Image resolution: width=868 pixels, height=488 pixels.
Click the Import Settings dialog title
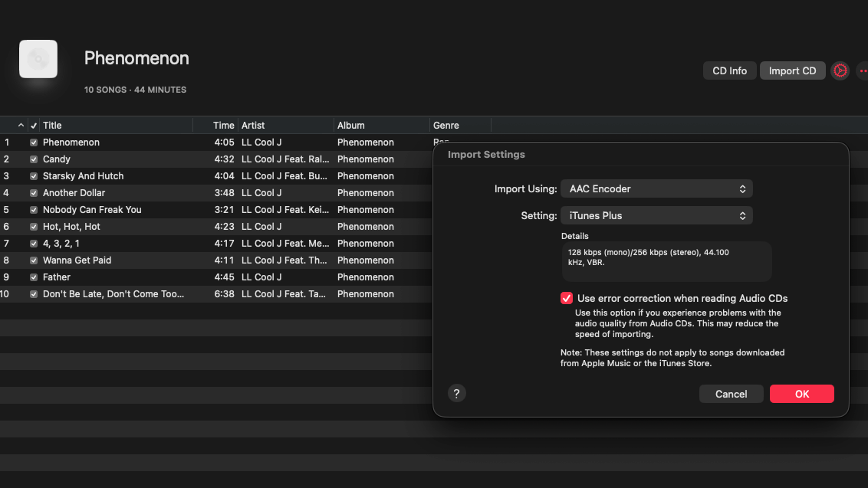pos(486,155)
